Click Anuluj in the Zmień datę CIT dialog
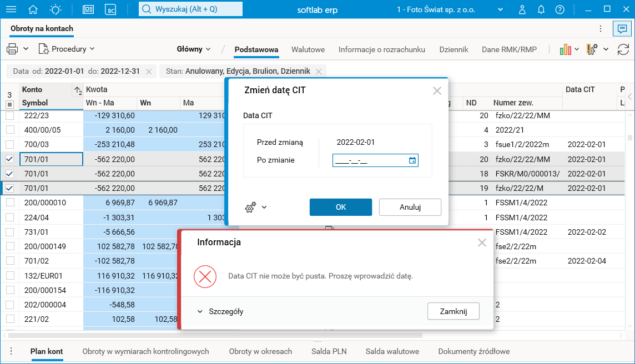Image resolution: width=635 pixels, height=364 pixels. (x=410, y=207)
